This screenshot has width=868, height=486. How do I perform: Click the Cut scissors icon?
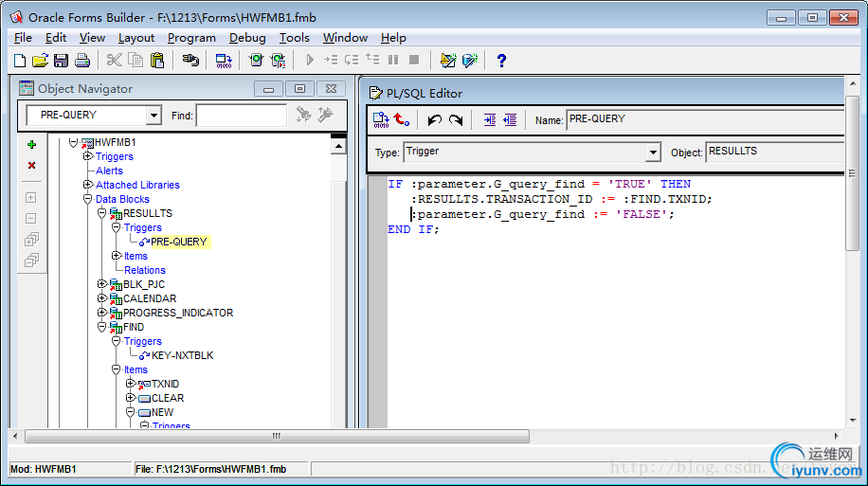114,60
